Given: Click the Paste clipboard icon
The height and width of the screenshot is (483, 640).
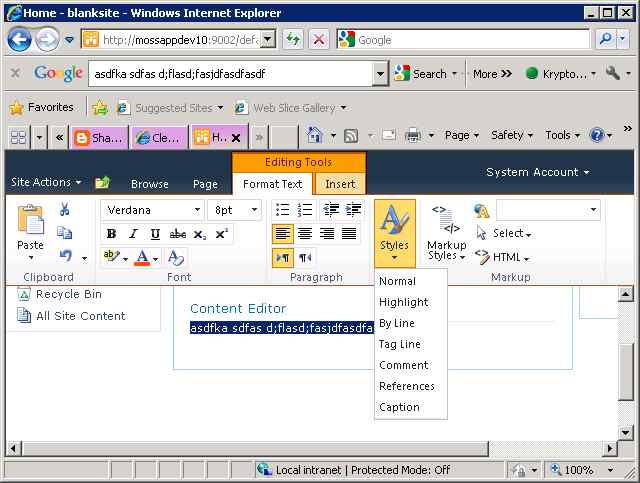Looking at the screenshot, I should click(x=30, y=220).
